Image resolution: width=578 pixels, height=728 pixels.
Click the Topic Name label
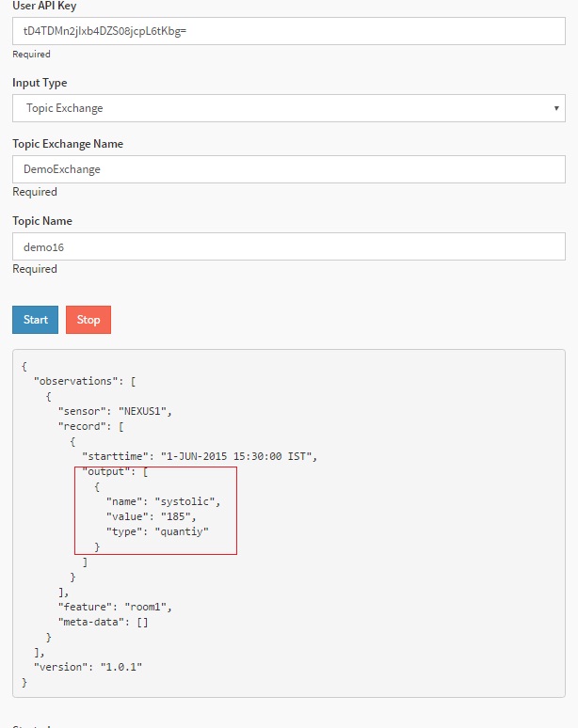(x=42, y=221)
